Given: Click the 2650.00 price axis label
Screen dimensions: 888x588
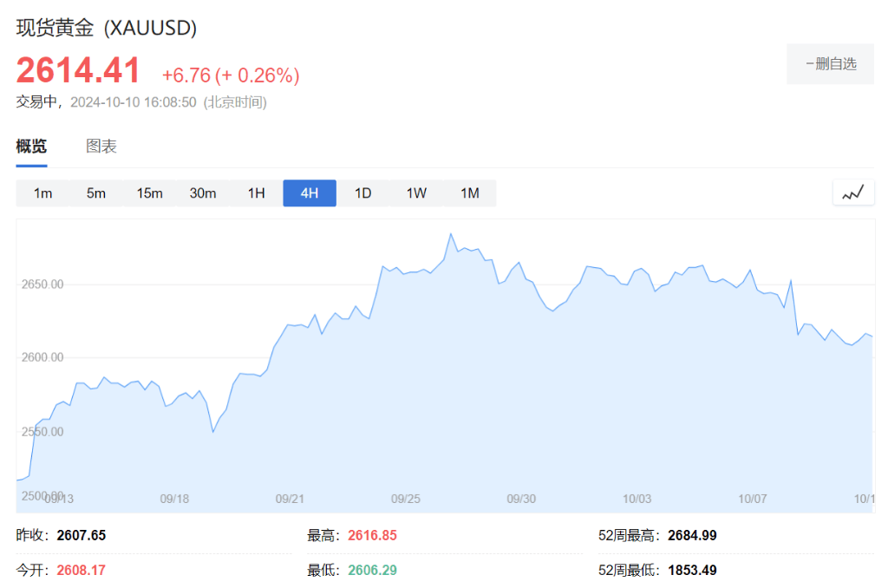Looking at the screenshot, I should click(x=42, y=284).
